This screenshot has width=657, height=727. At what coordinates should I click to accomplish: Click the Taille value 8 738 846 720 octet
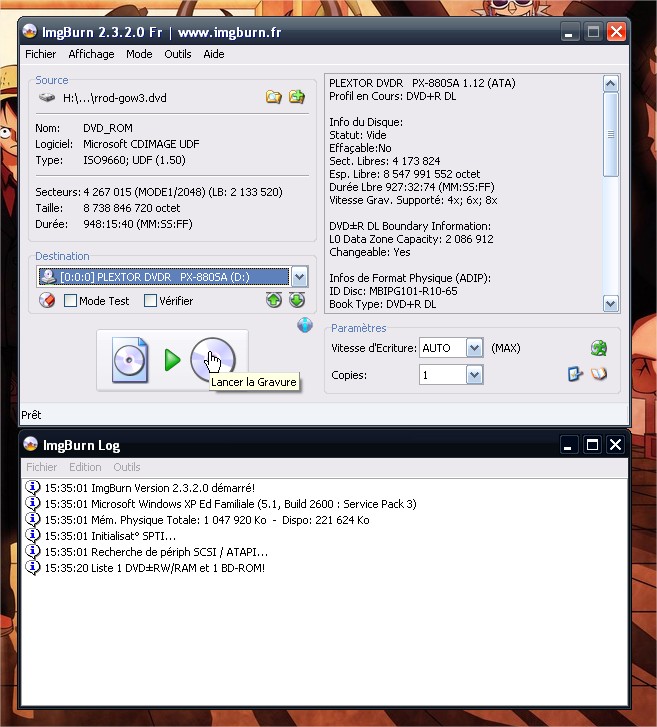click(132, 208)
